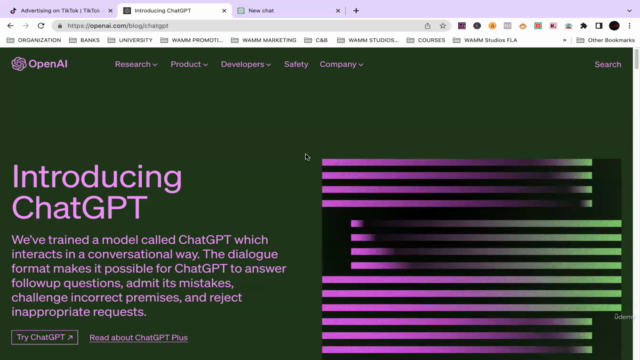The height and width of the screenshot is (360, 640).
Task: Open the UNIVERSITY bookmarks folder
Action: click(130, 40)
